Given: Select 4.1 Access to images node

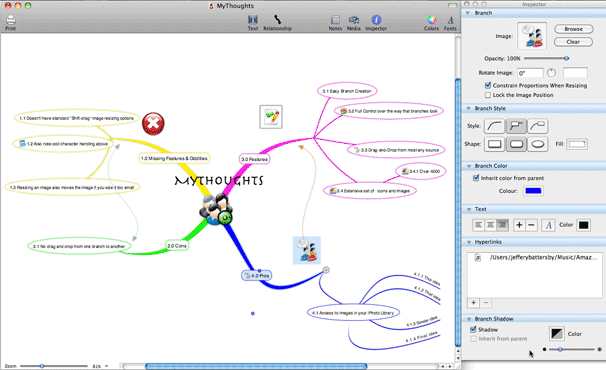Looking at the screenshot, I should pyautogui.click(x=353, y=313).
